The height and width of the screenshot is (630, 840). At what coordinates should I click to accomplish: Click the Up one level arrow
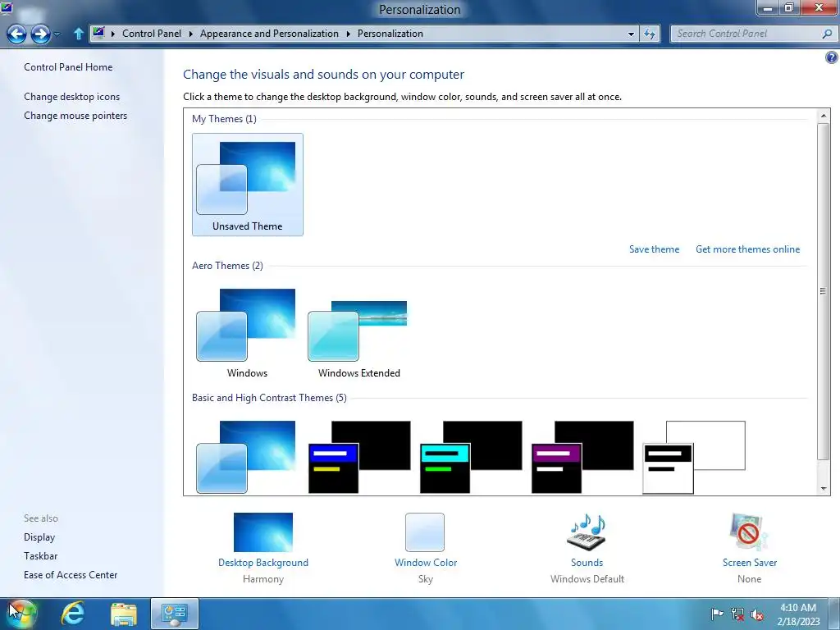tap(78, 34)
